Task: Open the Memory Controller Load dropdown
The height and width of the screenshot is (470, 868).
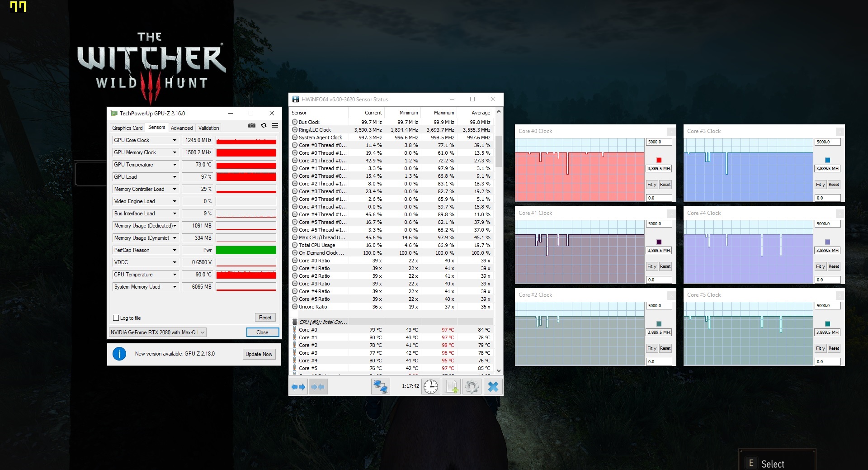Action: (x=175, y=189)
